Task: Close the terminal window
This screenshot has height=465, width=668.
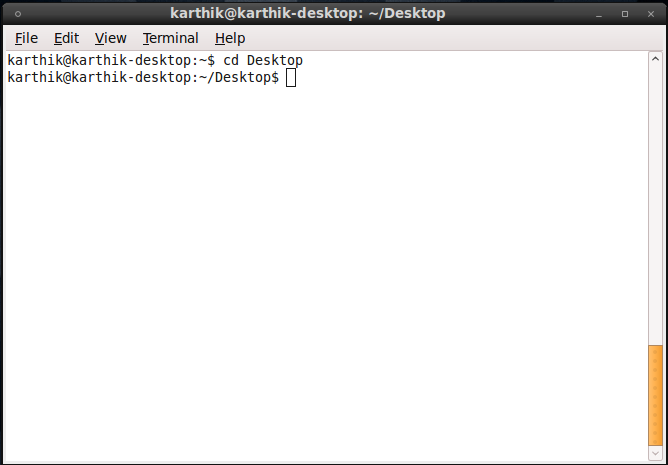Action: click(x=649, y=14)
